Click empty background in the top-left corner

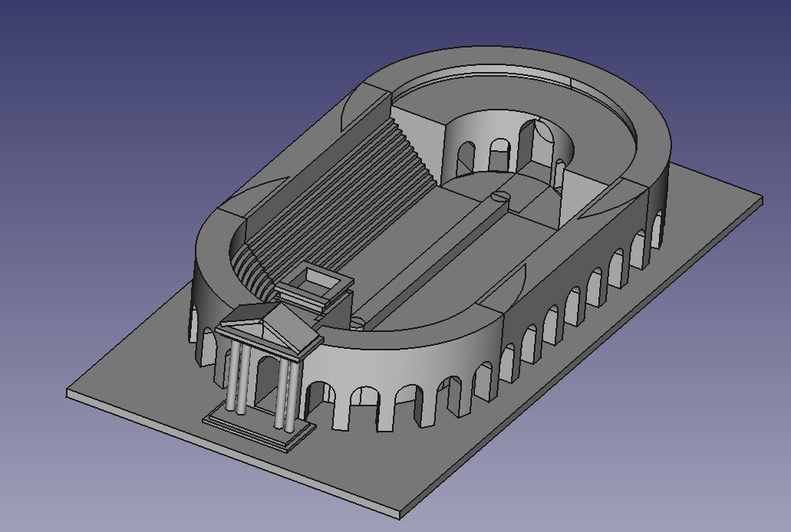(46, 38)
